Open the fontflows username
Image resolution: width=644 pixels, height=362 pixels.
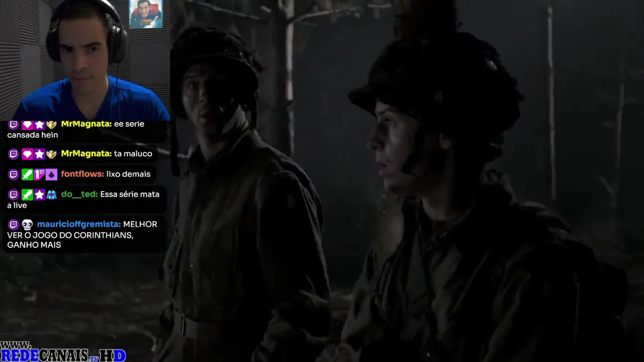[83, 174]
